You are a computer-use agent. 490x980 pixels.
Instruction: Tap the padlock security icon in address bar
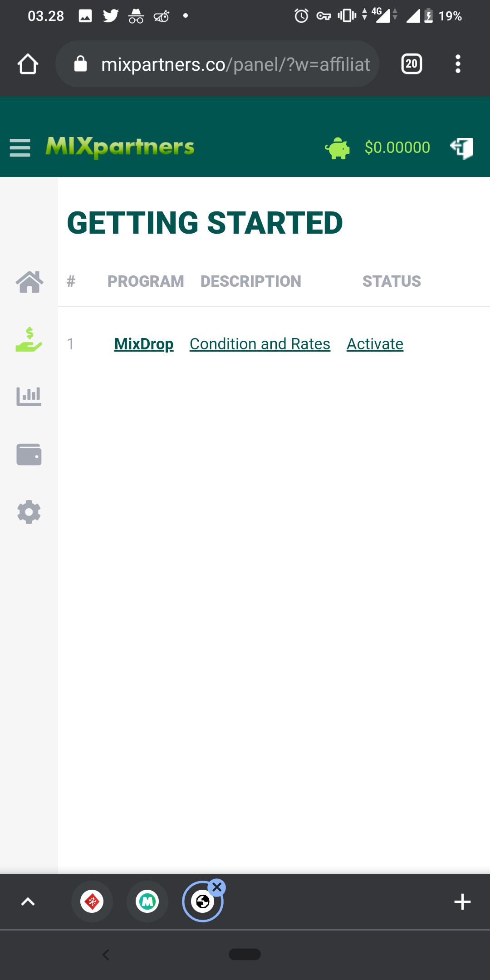coord(80,64)
